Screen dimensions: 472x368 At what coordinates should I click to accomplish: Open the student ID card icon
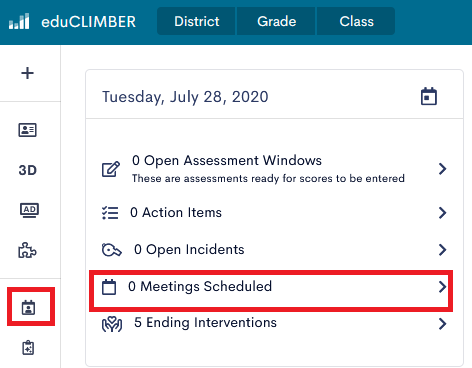point(27,130)
